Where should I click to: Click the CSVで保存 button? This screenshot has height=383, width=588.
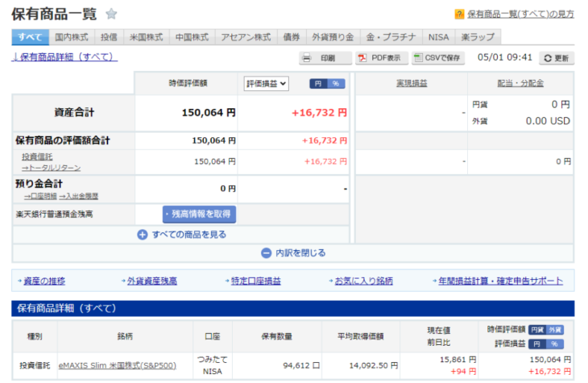[438, 58]
